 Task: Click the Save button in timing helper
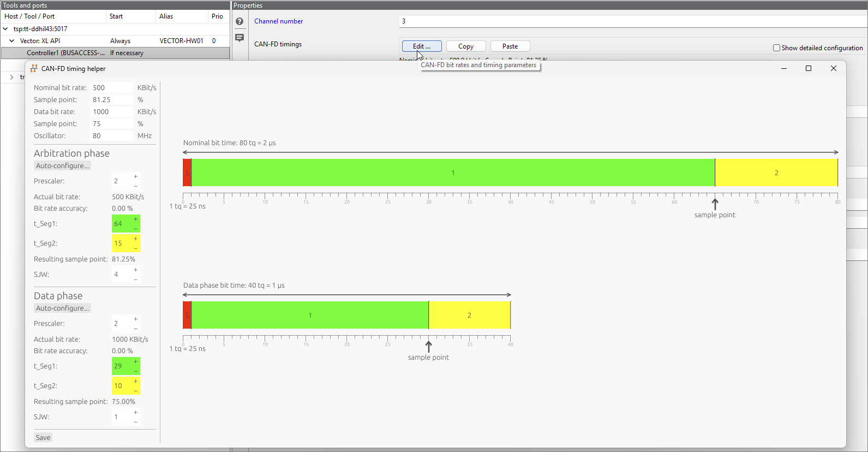click(43, 438)
